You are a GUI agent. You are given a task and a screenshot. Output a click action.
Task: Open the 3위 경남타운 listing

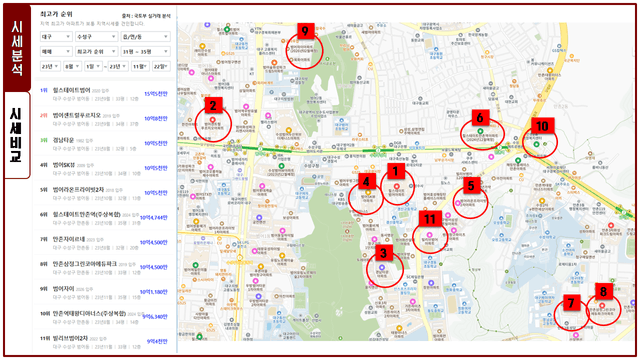(x=104, y=144)
